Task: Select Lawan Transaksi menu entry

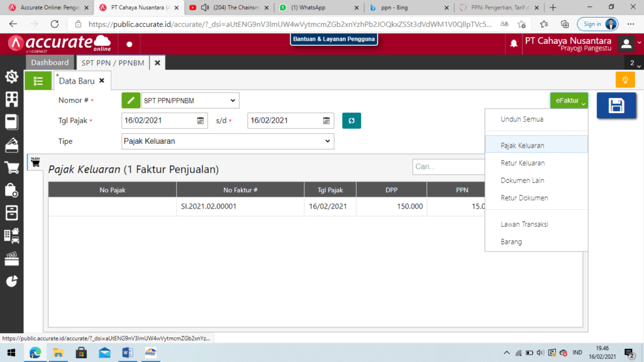Action: point(525,224)
